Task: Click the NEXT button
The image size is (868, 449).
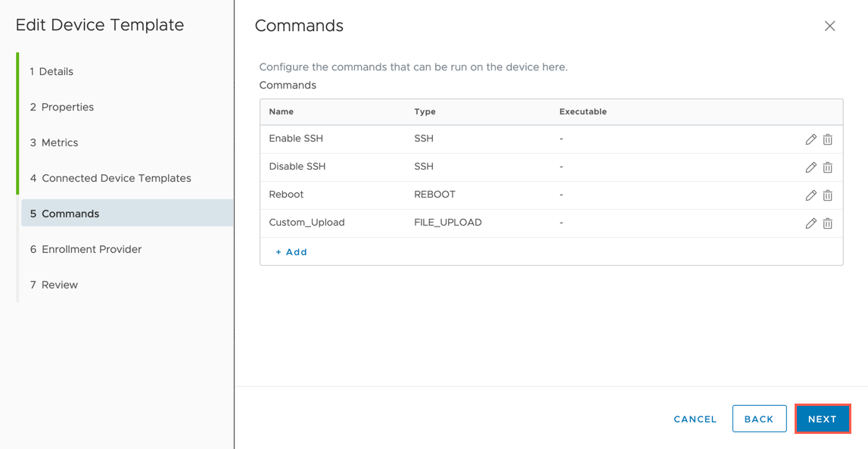Action: [x=822, y=419]
